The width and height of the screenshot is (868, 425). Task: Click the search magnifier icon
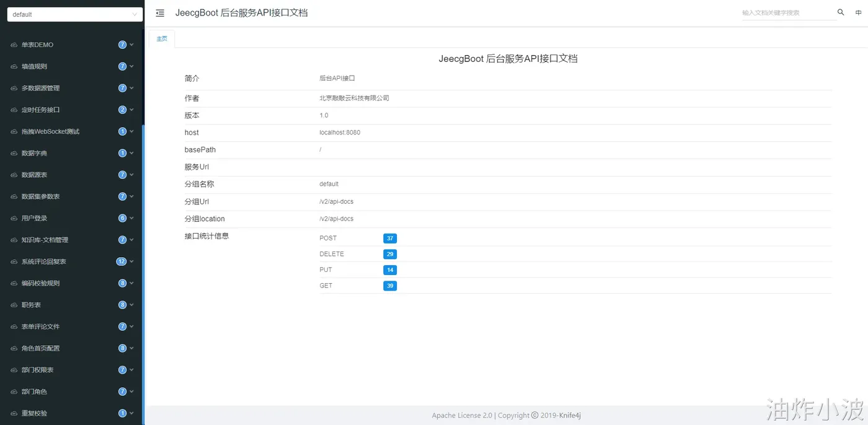(841, 12)
